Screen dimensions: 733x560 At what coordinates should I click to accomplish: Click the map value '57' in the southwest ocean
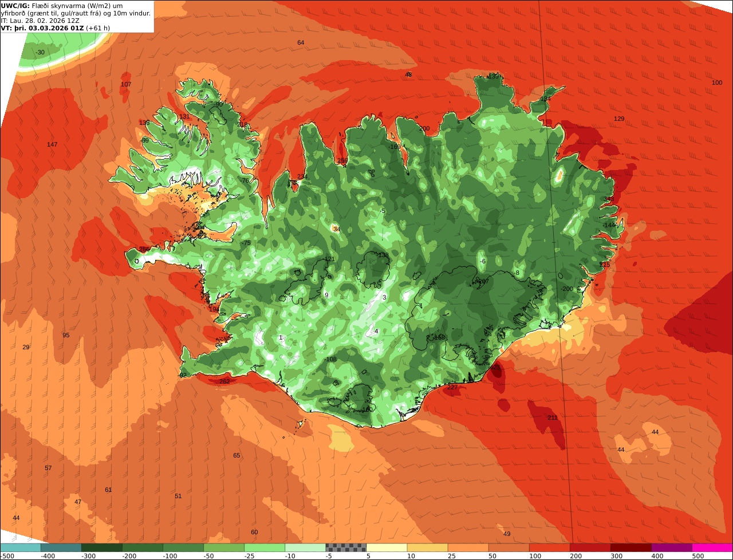48,468
